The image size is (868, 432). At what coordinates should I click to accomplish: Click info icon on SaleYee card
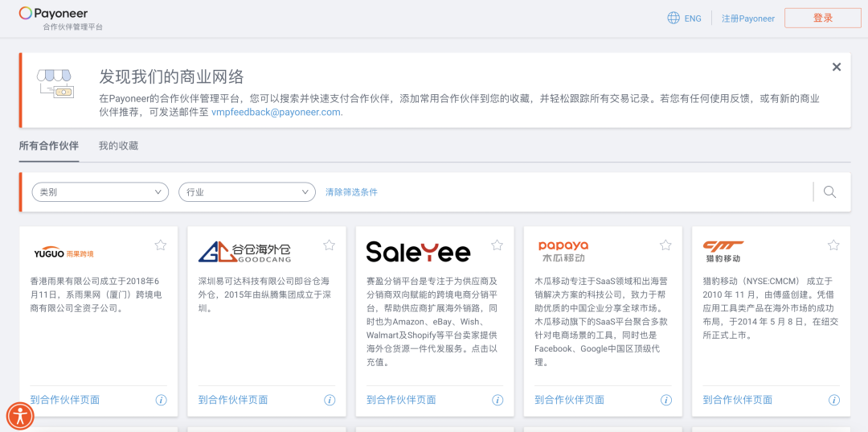(x=497, y=400)
